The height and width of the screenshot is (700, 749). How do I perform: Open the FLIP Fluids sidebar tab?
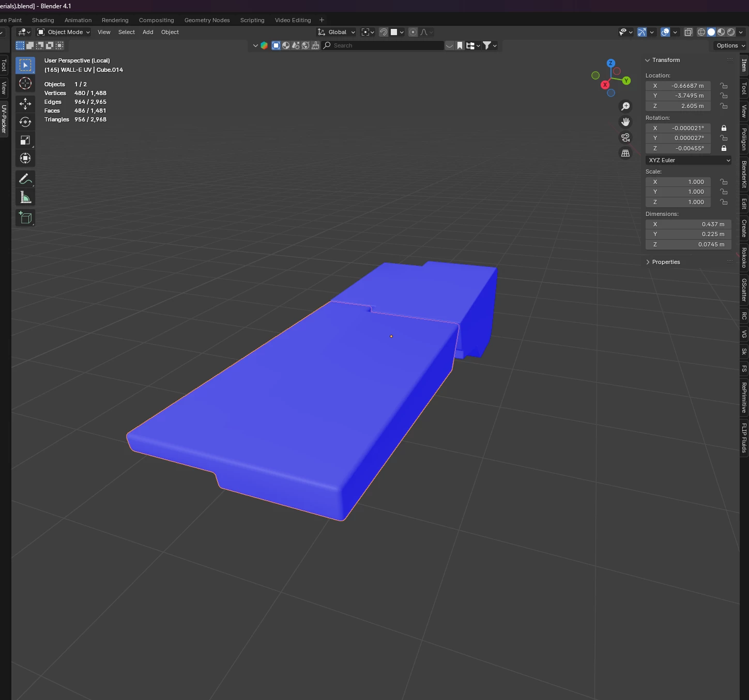click(744, 438)
